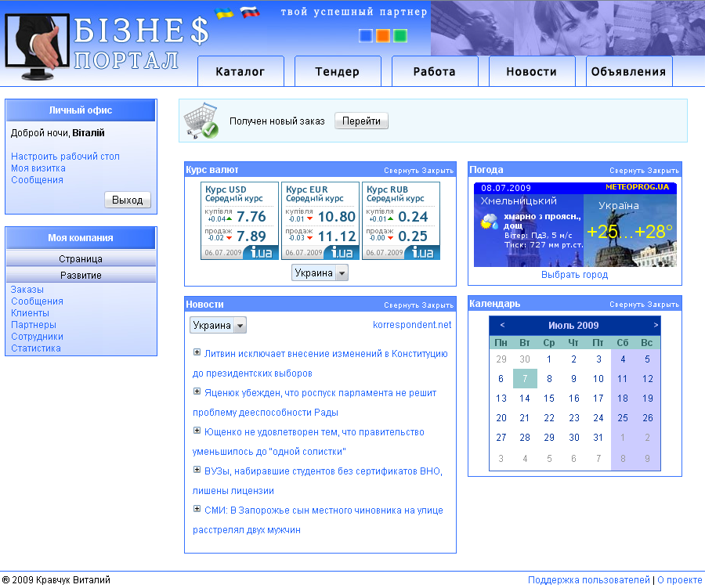
Task: Expand news item about Запорожье
Action: pyautogui.click(x=197, y=508)
